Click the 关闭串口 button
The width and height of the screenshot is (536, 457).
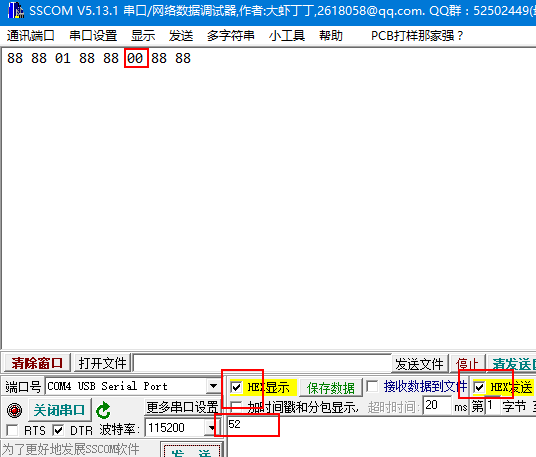[x=59, y=409]
